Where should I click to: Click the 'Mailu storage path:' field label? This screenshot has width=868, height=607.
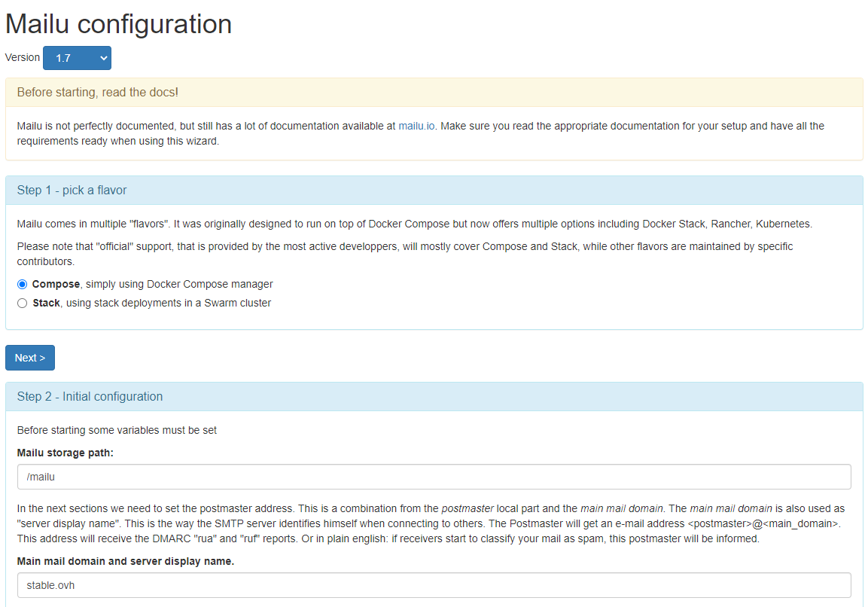pos(65,453)
